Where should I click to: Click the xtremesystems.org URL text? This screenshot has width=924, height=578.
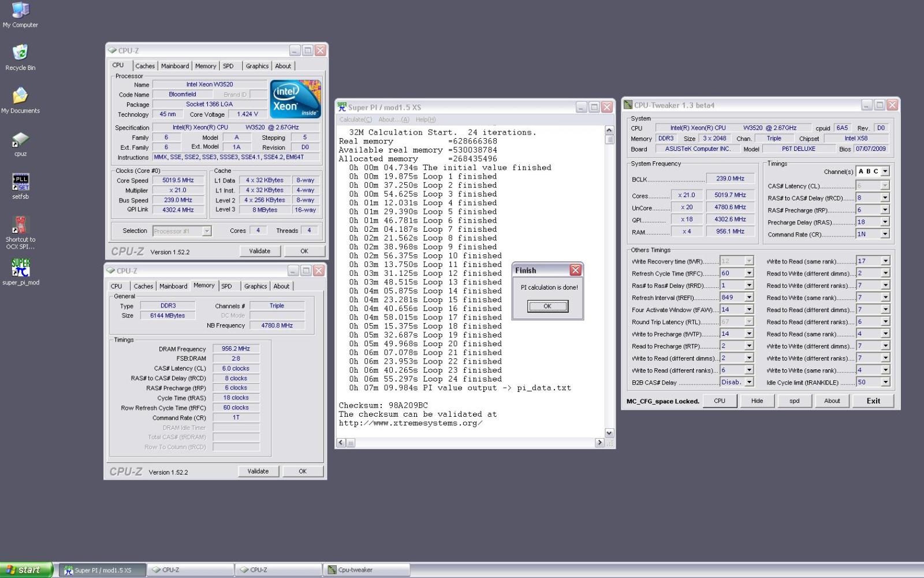coord(411,423)
